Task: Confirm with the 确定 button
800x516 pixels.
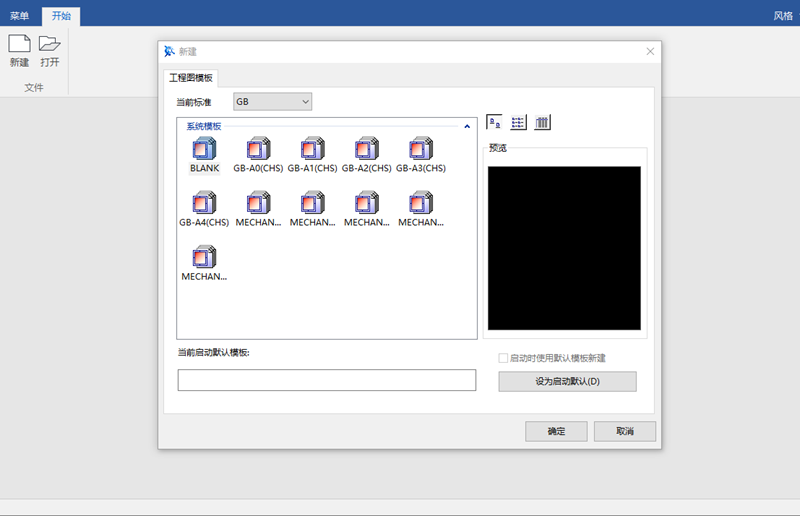Action: [x=556, y=431]
